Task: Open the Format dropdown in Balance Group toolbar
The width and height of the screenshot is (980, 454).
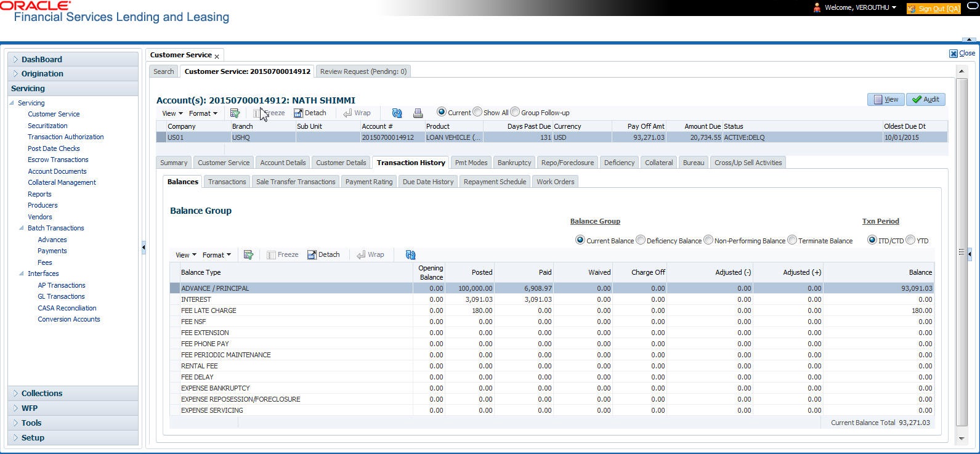Action: pyautogui.click(x=216, y=255)
